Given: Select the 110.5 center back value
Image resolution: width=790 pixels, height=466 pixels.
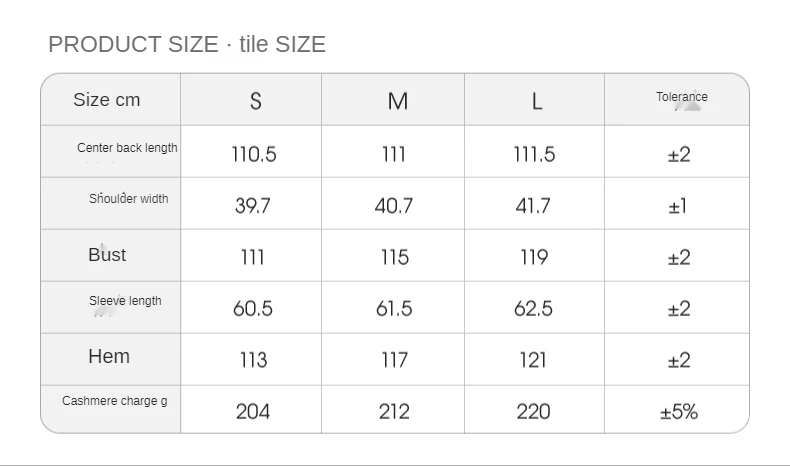Looking at the screenshot, I should [254, 154].
